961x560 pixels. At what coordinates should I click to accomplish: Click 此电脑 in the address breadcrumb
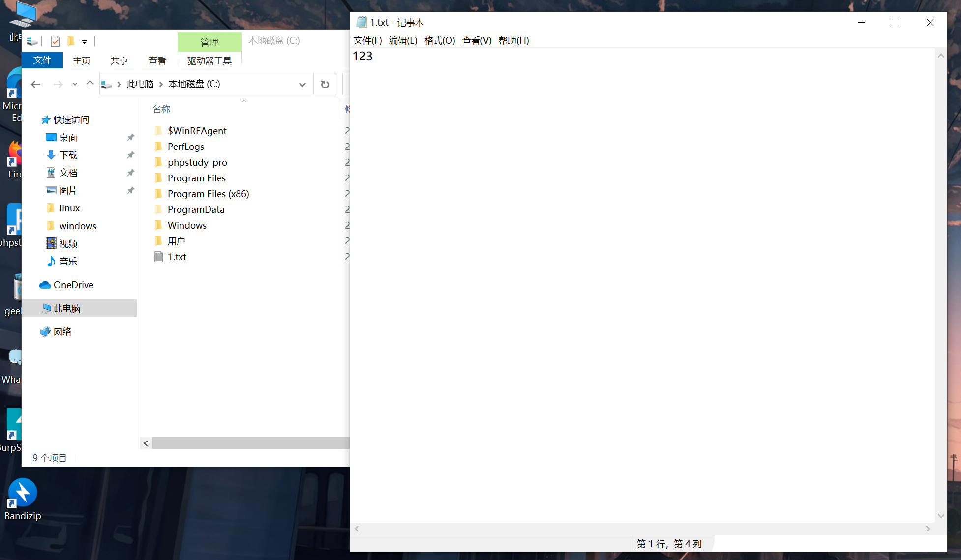[140, 84]
